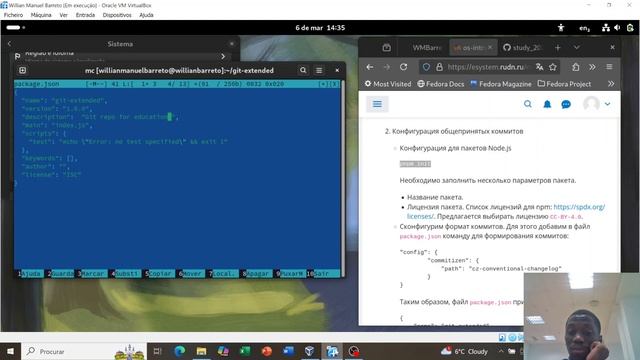Open the Windows Start menu

tap(10, 351)
